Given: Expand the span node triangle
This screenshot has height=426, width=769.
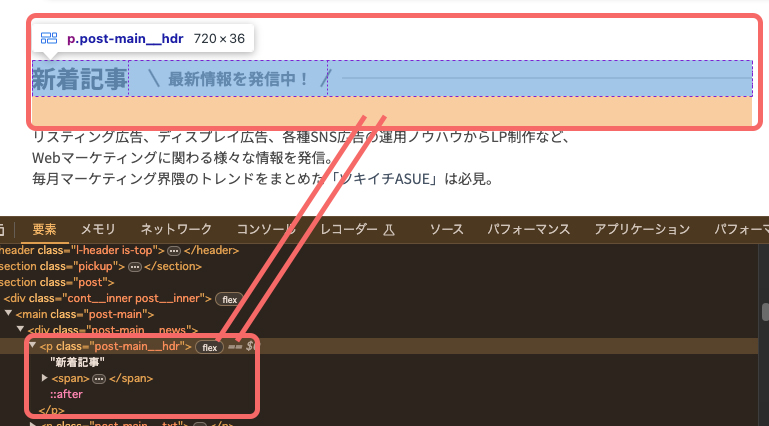Looking at the screenshot, I should click(44, 378).
